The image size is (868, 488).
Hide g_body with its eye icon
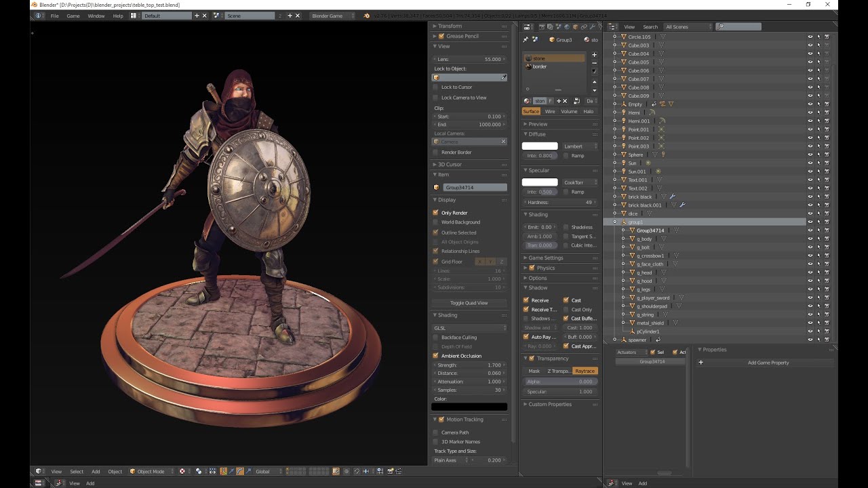point(810,239)
